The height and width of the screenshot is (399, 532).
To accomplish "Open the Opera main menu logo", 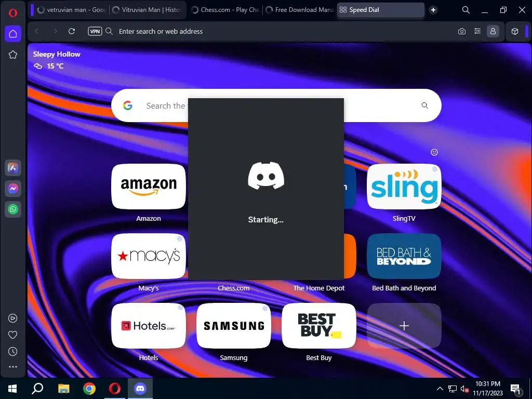I will [13, 13].
